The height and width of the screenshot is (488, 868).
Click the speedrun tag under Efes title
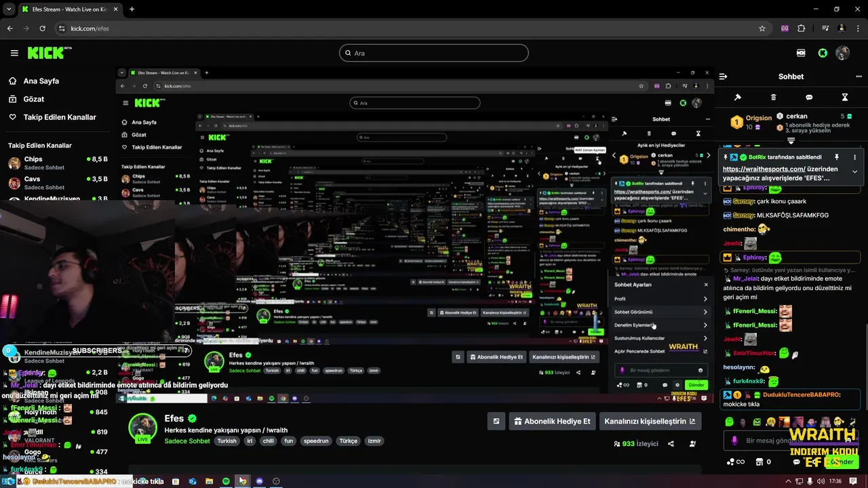316,441
